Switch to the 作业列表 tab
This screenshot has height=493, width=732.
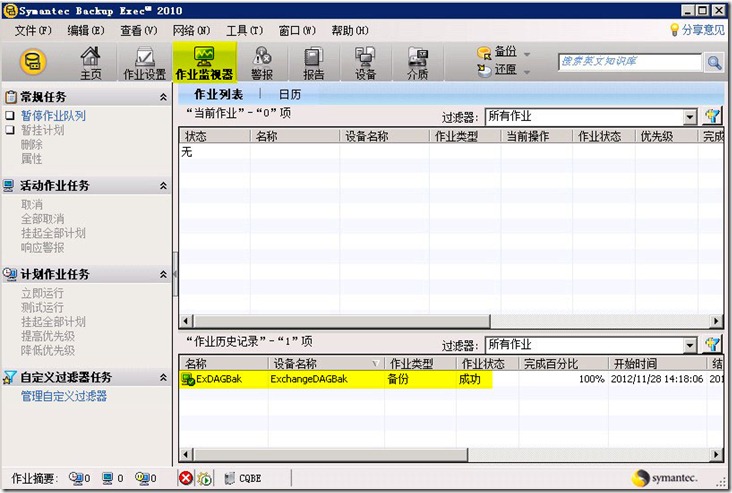(x=218, y=94)
